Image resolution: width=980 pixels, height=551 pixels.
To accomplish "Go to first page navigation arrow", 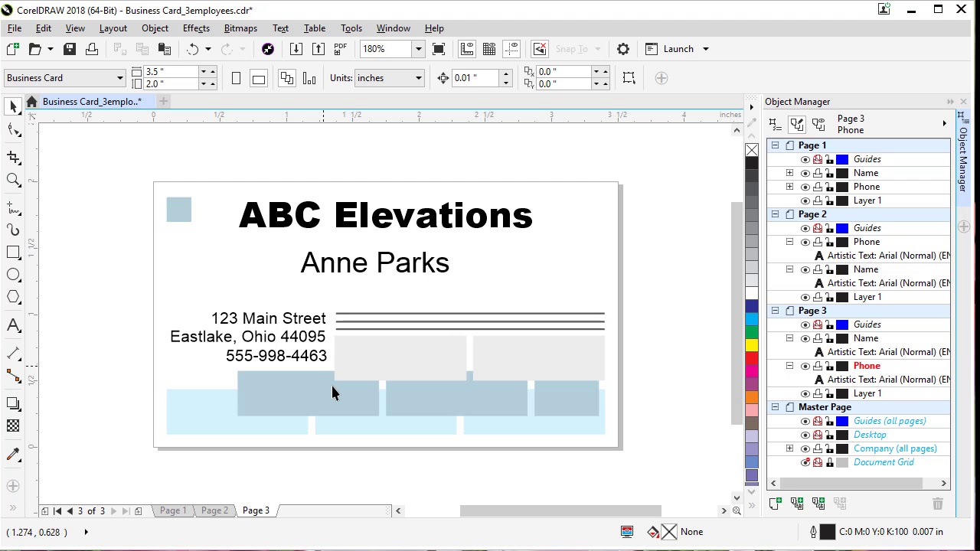I will (57, 510).
